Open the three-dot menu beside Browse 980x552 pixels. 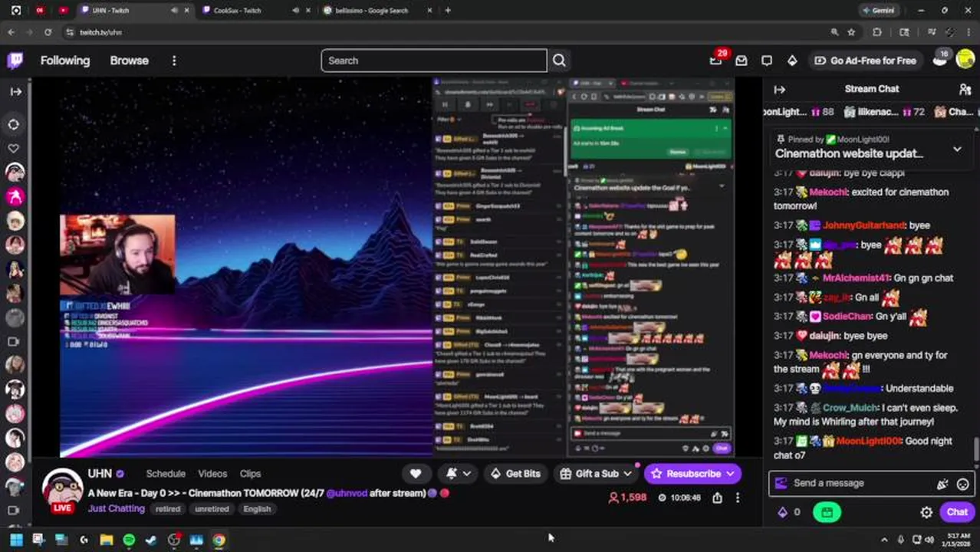(174, 61)
